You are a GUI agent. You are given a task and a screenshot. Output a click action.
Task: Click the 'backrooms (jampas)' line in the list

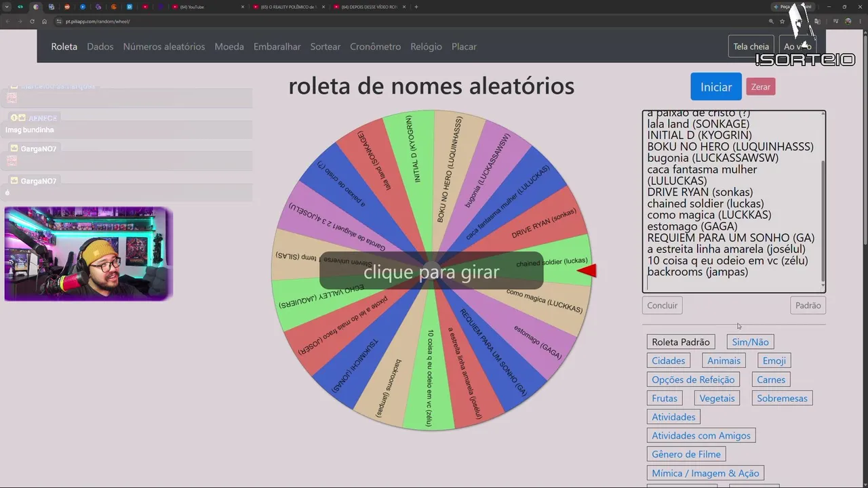(698, 272)
